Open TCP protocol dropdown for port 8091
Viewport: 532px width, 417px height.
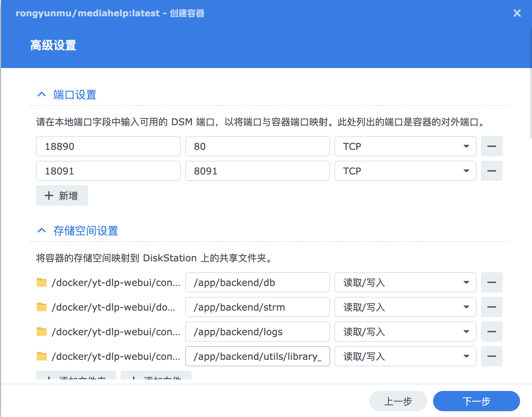(405, 171)
